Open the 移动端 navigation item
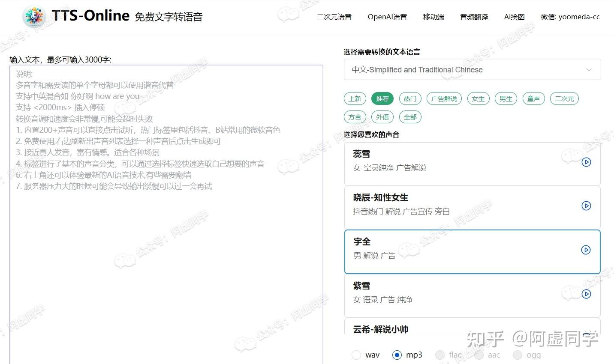614x364 pixels. (x=433, y=17)
